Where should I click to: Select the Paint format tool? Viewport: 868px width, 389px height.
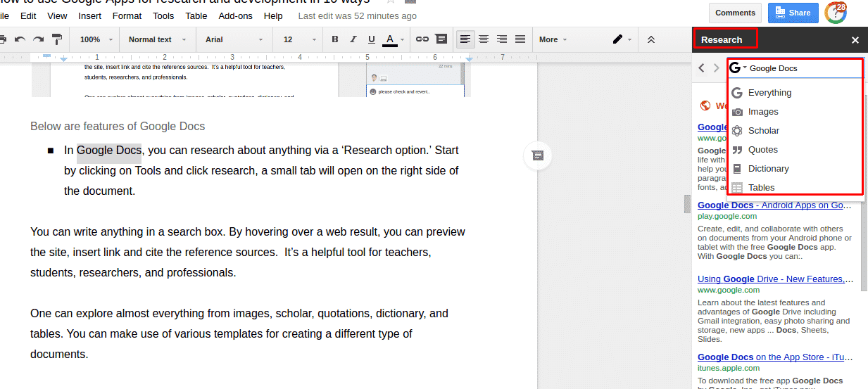(57, 39)
